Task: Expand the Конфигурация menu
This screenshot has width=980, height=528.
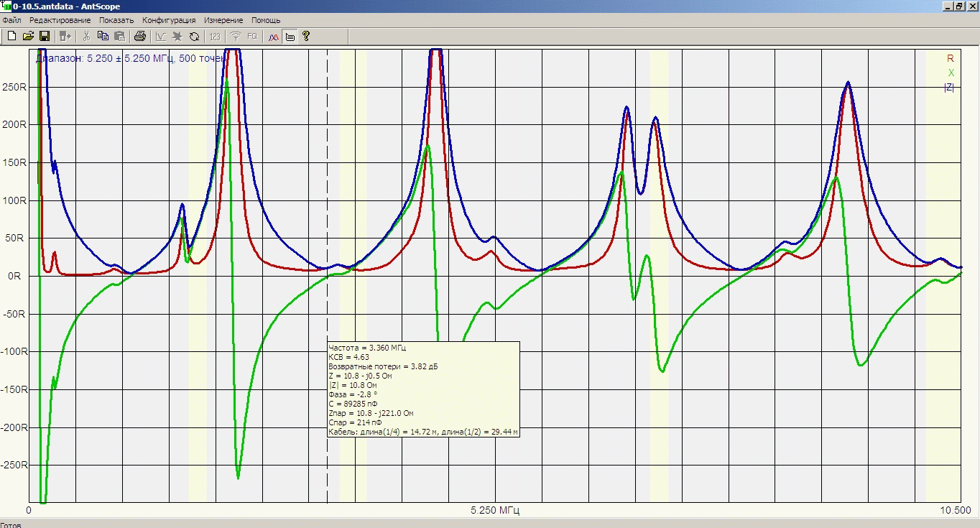Action: 169,20
